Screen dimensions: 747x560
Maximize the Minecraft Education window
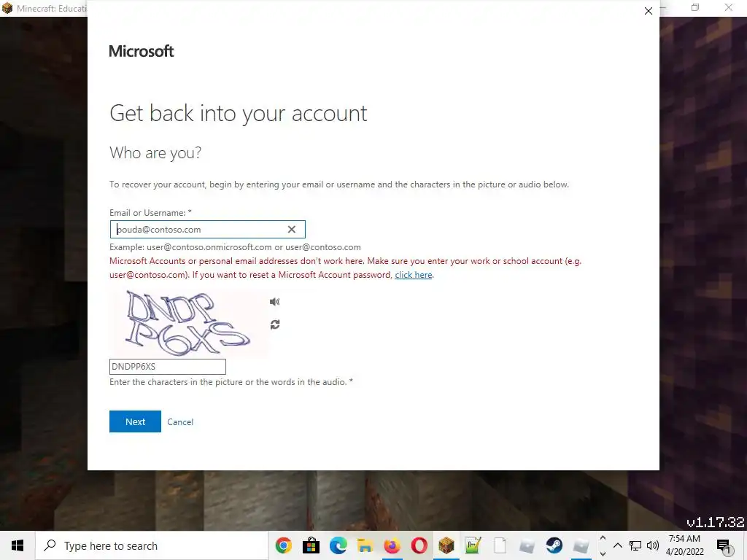point(695,7)
